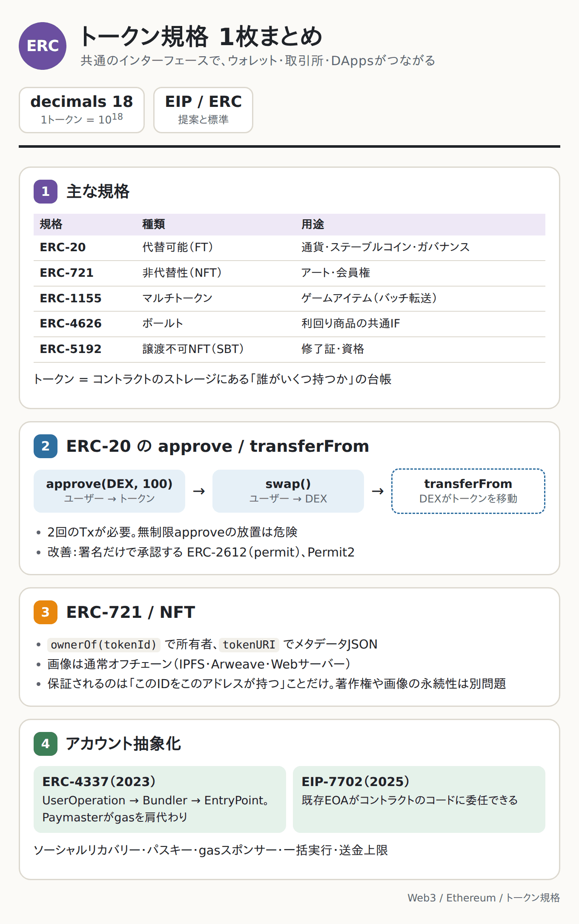
Task: Select the ERC-5192 SBT row
Action: point(289,350)
